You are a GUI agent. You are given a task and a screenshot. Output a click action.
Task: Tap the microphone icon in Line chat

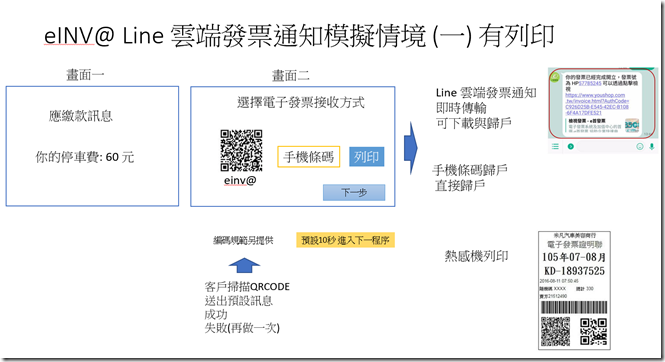pos(651,146)
